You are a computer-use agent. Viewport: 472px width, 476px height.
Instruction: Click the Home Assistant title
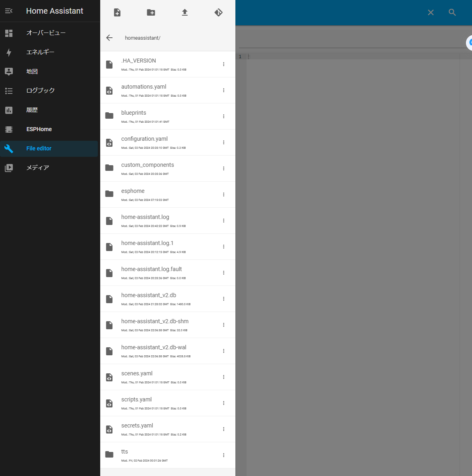(55, 11)
